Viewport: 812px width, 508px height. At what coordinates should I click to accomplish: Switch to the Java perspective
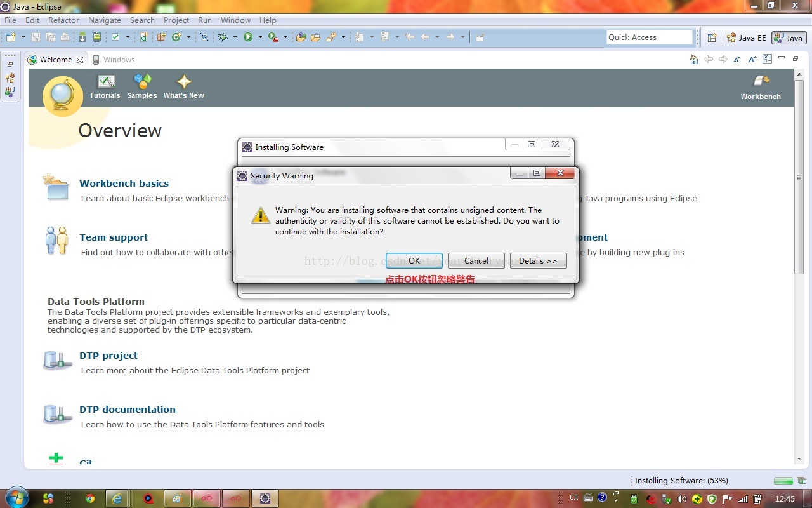point(789,37)
